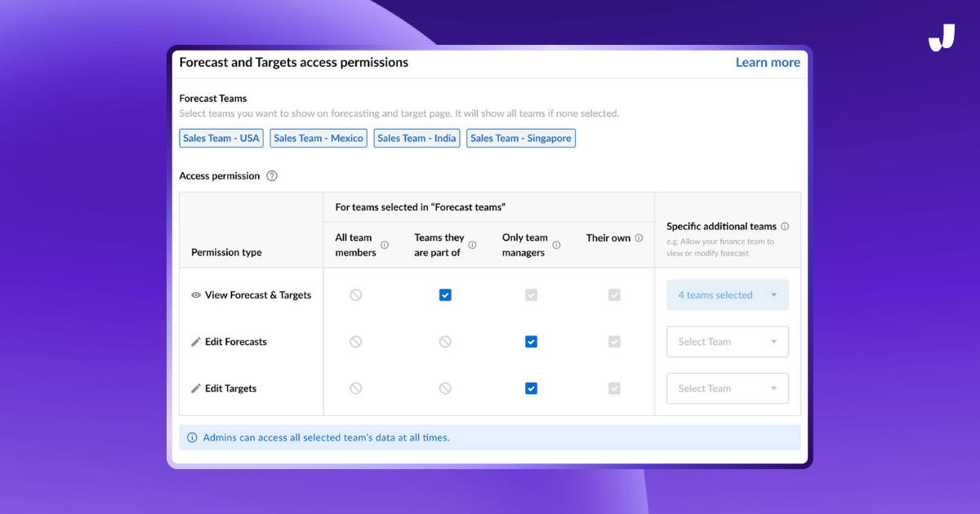Screen dimensions: 980x514
Task: Click the Edit Forecasts row label
Action: click(x=236, y=342)
